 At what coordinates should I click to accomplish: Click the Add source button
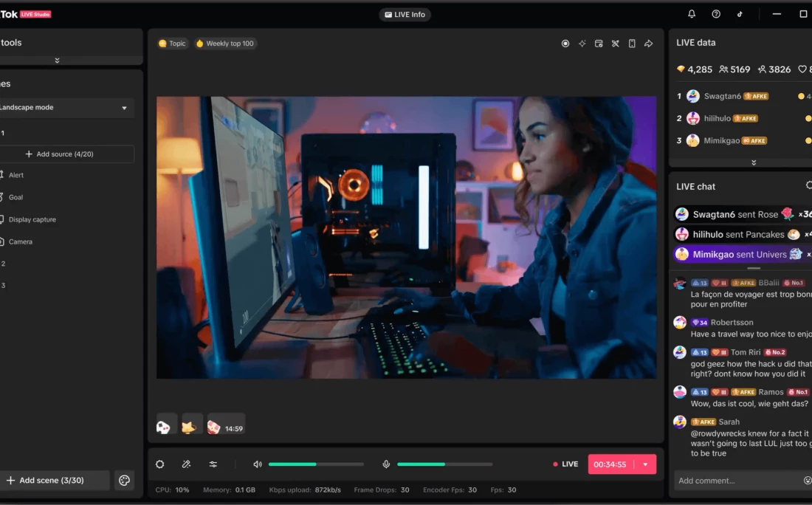(60, 154)
